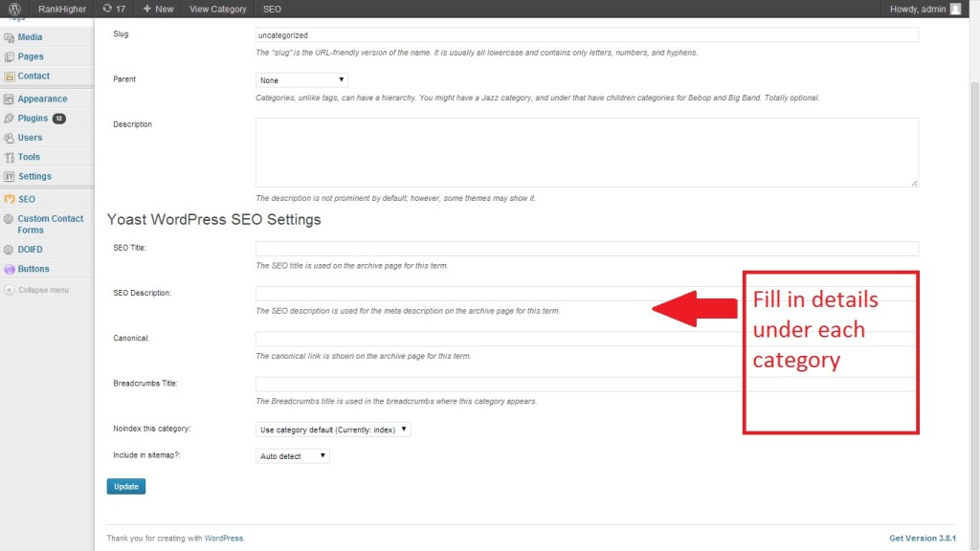
Task: Click the Custom Contact Forms gear icon
Action: [x=9, y=219]
